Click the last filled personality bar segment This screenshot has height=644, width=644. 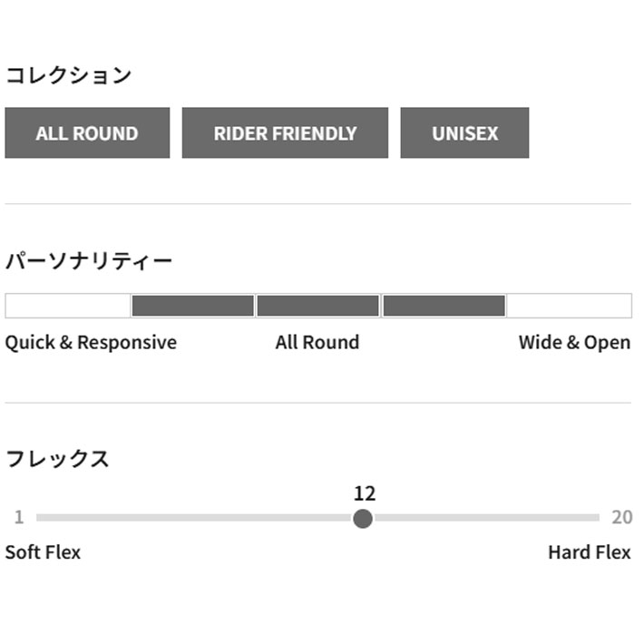click(444, 306)
